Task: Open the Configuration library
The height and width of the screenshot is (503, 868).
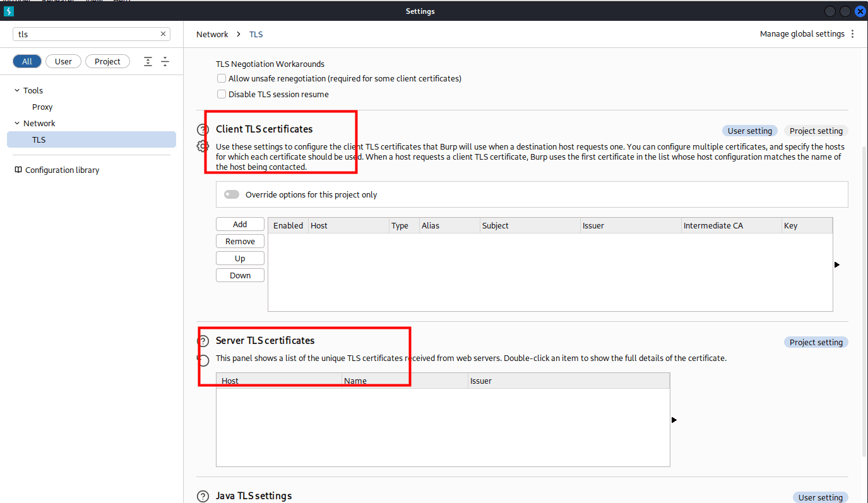Action: coord(62,170)
